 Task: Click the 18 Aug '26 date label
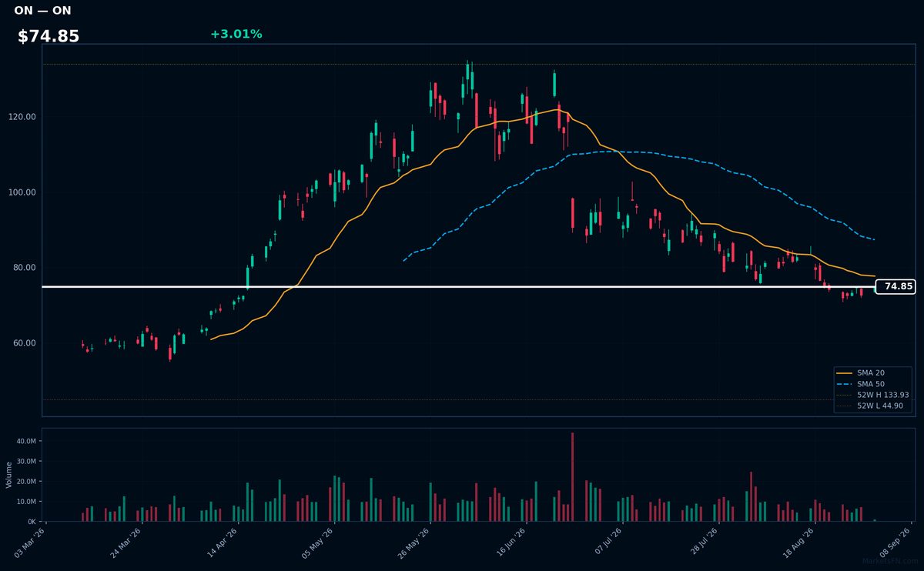(798, 542)
